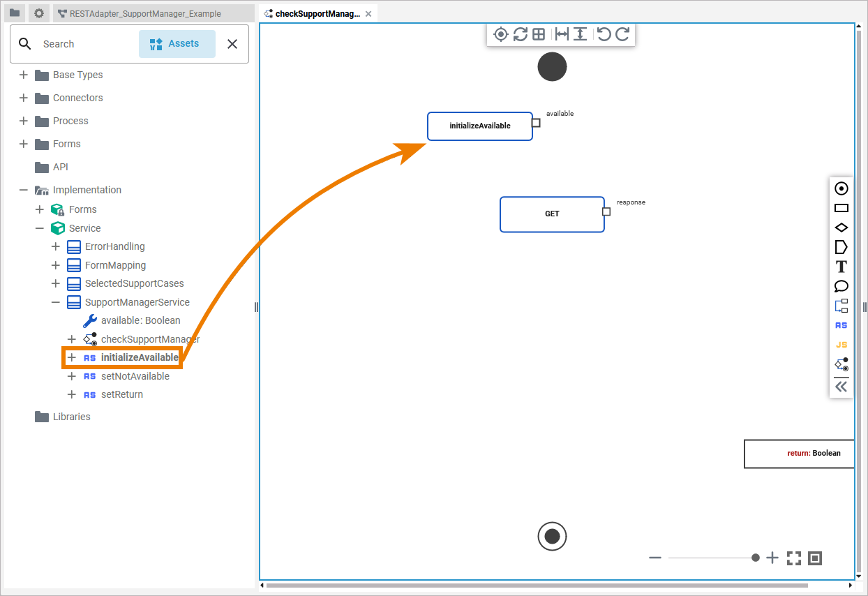Select the speech bubble comment tool
Screen dimensions: 868x596
(x=841, y=286)
